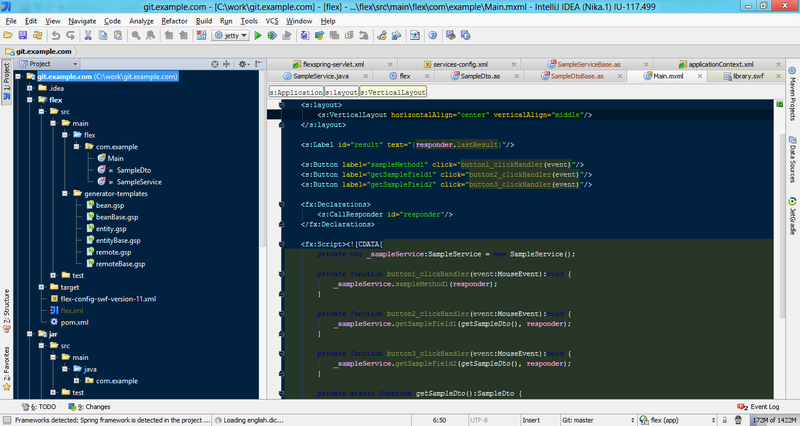Expand the .idea folder node
Image resolution: width=800 pixels, height=426 pixels.
click(30, 88)
